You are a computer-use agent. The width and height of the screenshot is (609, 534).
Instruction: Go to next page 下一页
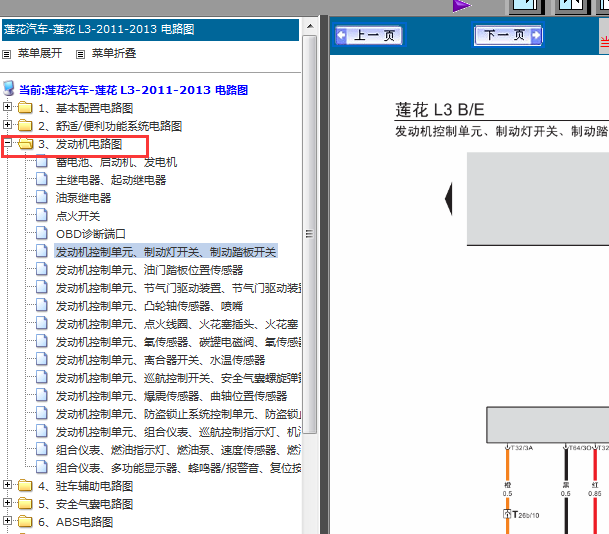(x=508, y=35)
